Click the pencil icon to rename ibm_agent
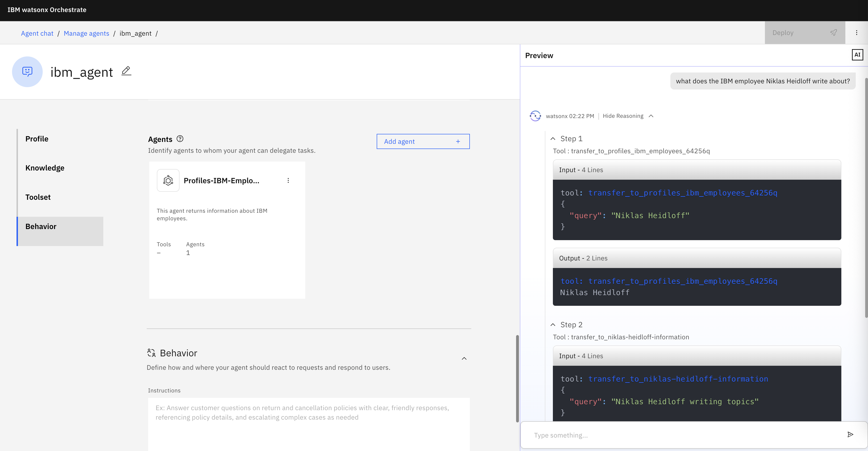 tap(126, 71)
